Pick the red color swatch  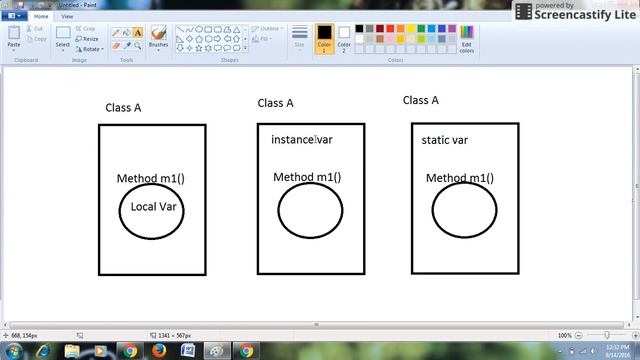click(x=390, y=29)
